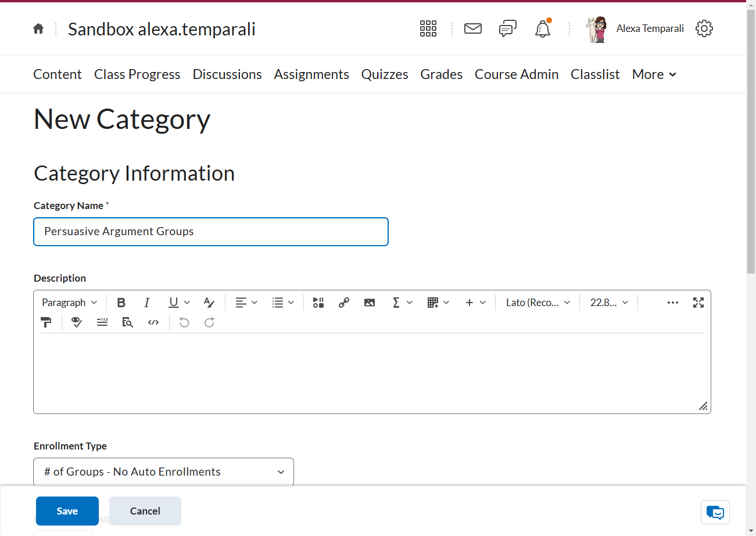Open the Enrollment Type dropdown

(x=164, y=472)
